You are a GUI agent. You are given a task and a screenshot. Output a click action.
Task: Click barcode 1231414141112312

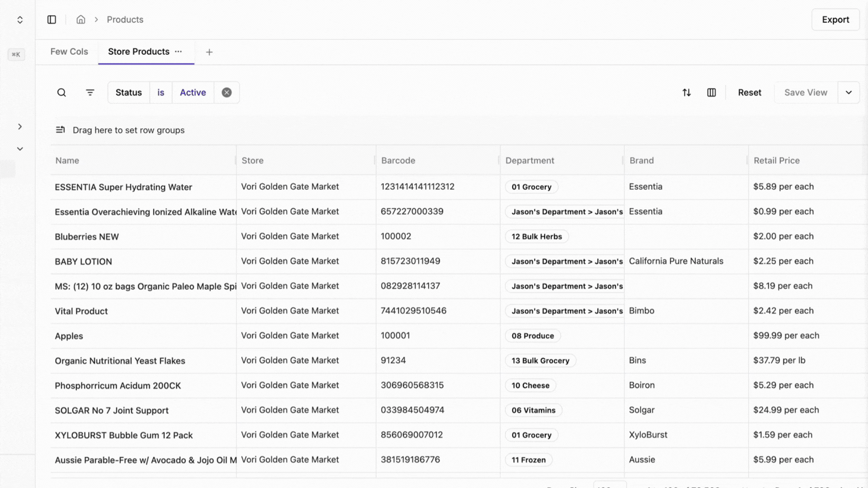pos(417,187)
